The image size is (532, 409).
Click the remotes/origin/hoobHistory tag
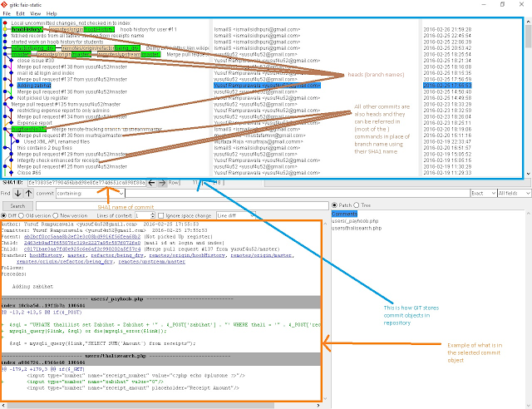81,30
